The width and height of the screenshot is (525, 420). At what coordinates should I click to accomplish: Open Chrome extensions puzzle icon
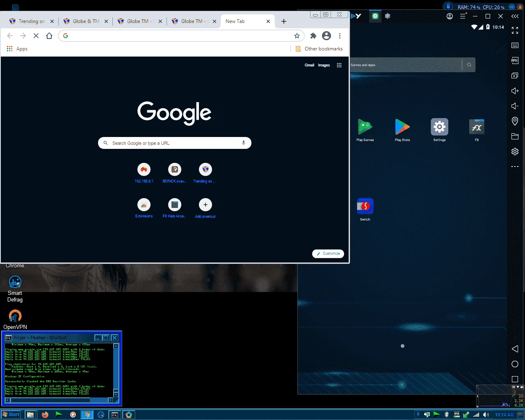point(313,36)
